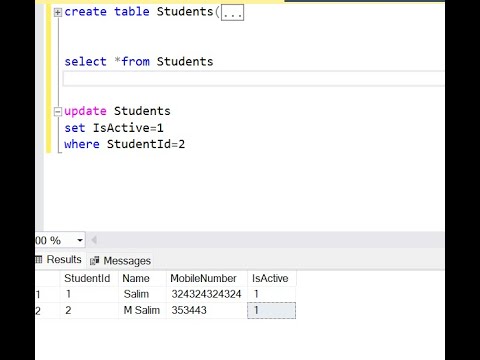Open the zoom percentage dropdown
This screenshot has height=360, width=480.
click(x=80, y=240)
